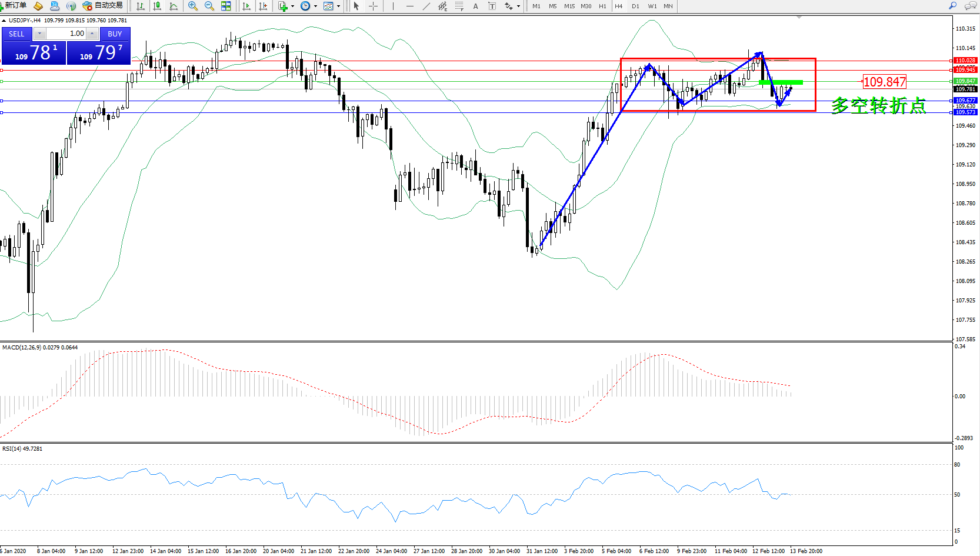
Task: Open the search magnifier icon
Action: click(952, 6)
